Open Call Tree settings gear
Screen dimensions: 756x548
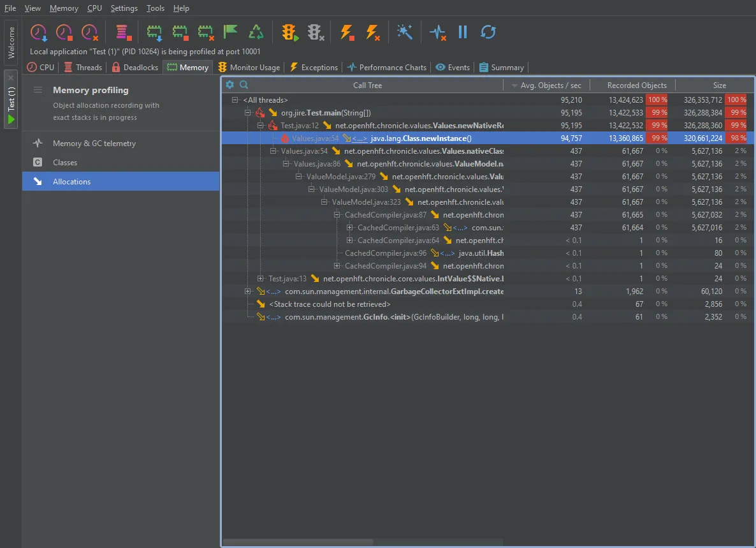(230, 85)
